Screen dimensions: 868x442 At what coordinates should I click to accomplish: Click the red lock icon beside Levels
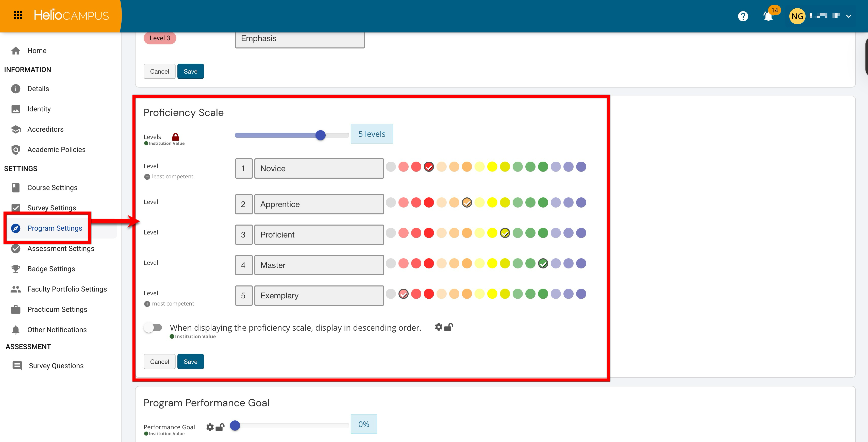tap(176, 137)
